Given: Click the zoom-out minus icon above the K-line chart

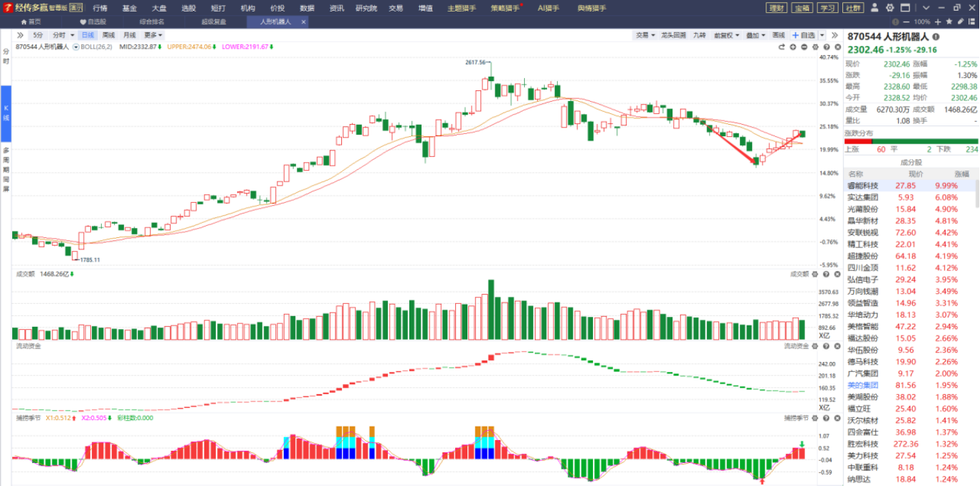Looking at the screenshot, I should click(x=804, y=47).
